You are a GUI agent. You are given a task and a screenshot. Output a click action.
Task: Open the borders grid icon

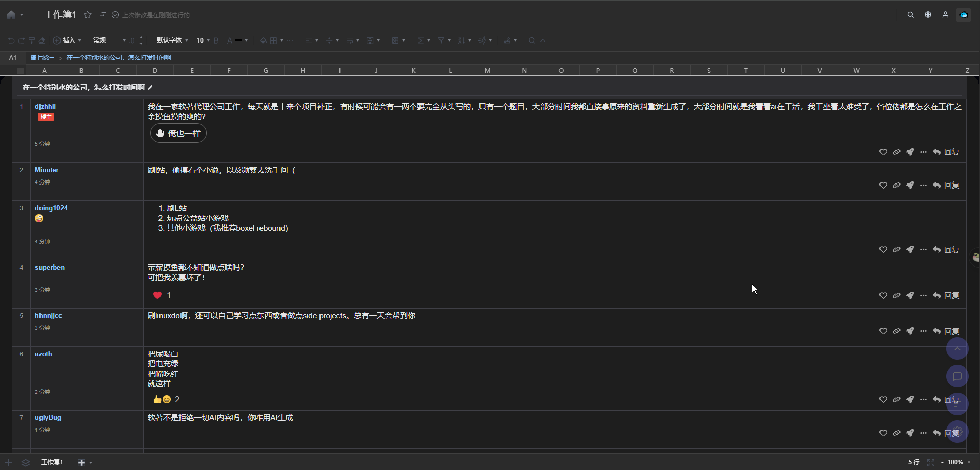[274, 40]
